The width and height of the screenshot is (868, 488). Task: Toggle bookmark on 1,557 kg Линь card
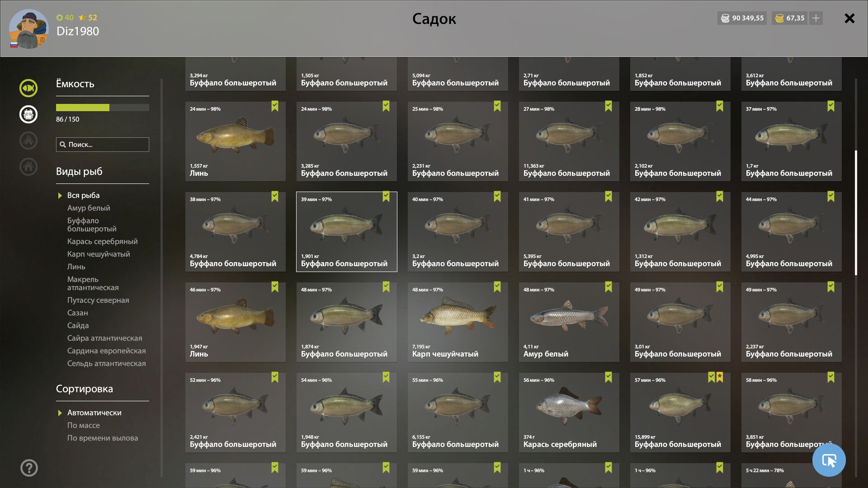click(x=275, y=106)
